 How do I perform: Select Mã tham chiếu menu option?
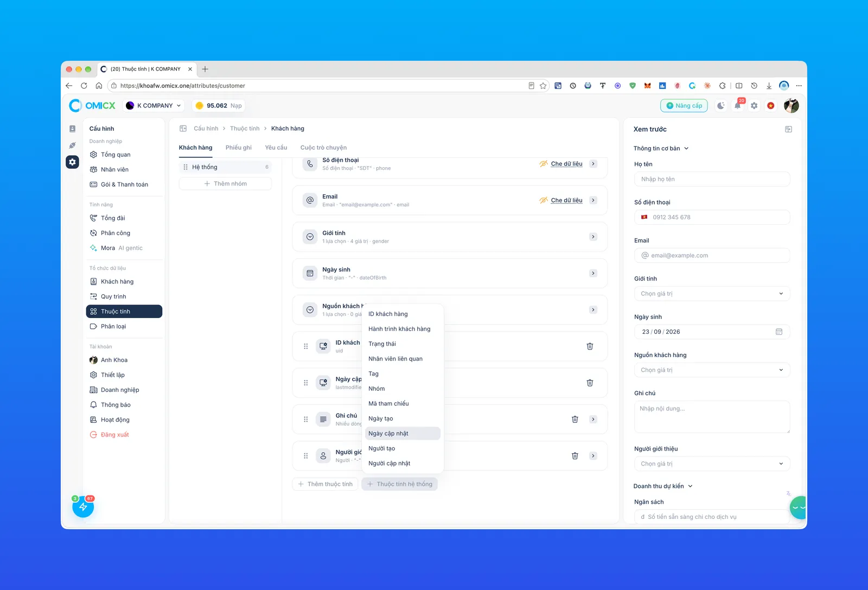pos(403,404)
